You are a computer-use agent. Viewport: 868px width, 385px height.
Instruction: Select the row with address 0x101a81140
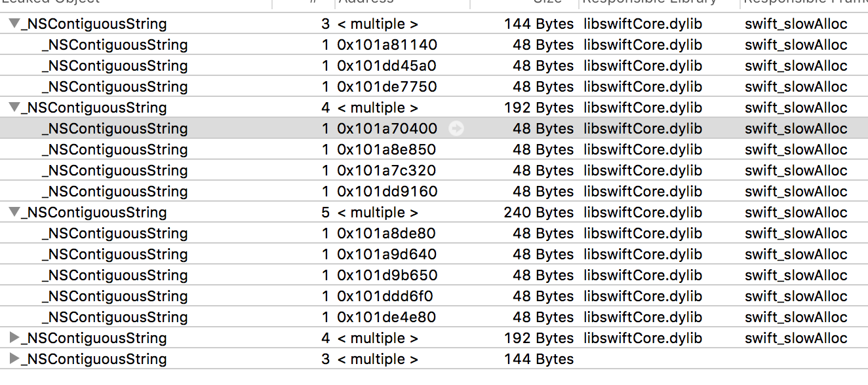click(434, 45)
